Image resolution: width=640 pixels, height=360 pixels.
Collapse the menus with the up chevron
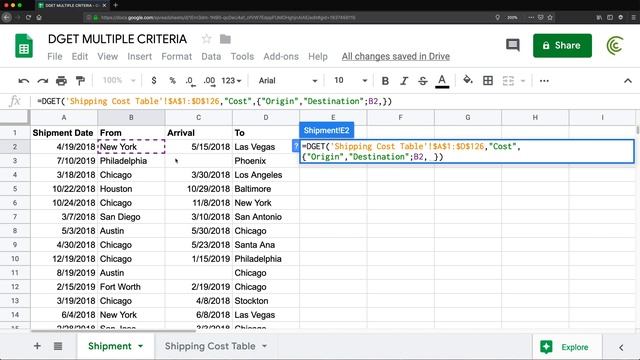(628, 81)
